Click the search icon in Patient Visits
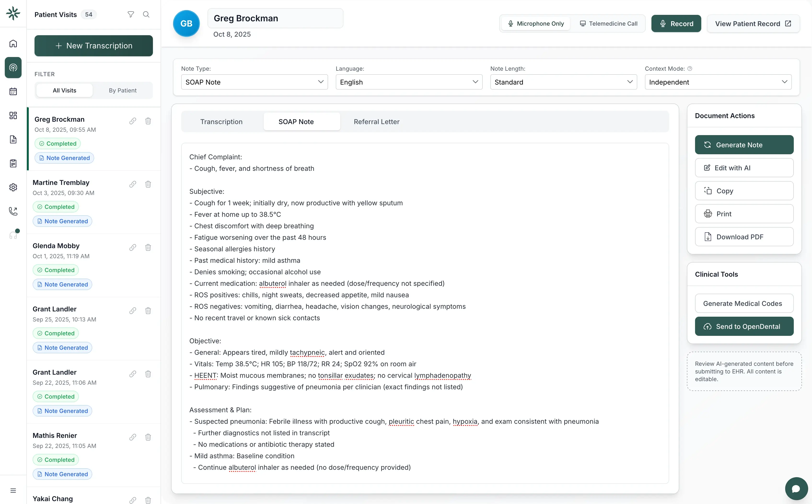812x504 pixels. (x=146, y=14)
